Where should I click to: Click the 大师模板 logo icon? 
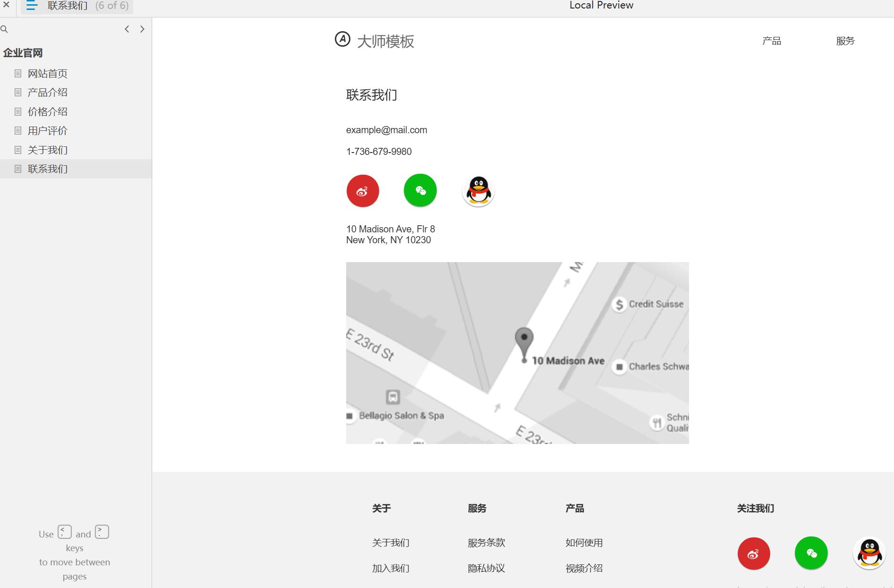342,39
